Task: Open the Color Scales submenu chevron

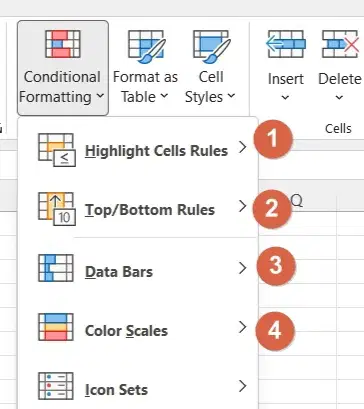Action: pyautogui.click(x=243, y=327)
